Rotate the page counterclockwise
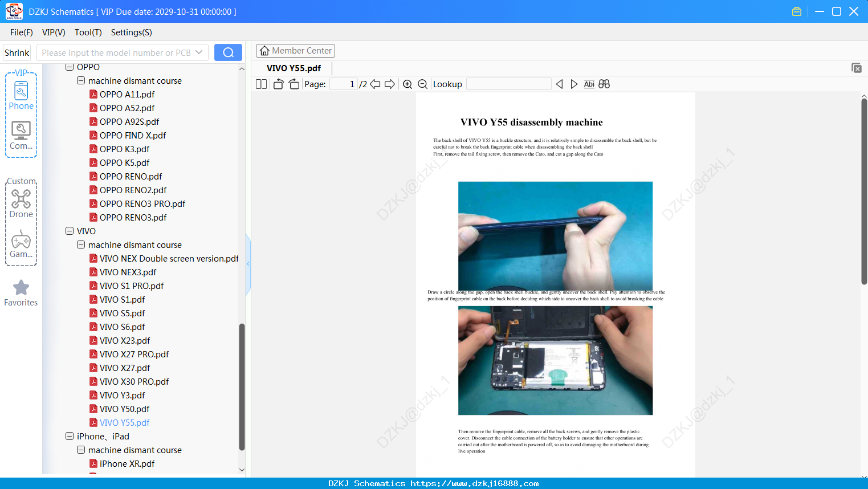 pos(278,84)
